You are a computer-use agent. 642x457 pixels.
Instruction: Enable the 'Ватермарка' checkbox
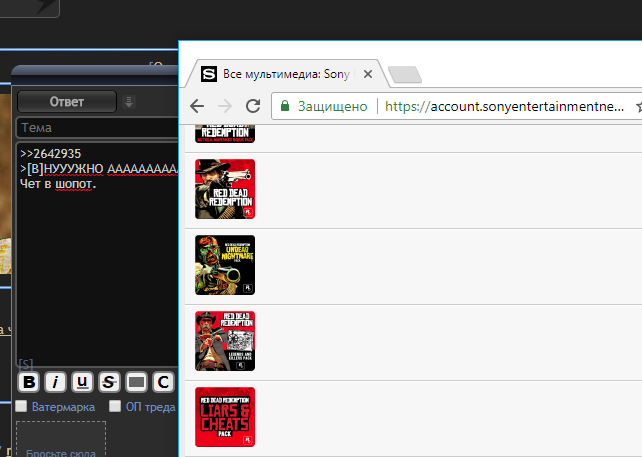point(21,406)
